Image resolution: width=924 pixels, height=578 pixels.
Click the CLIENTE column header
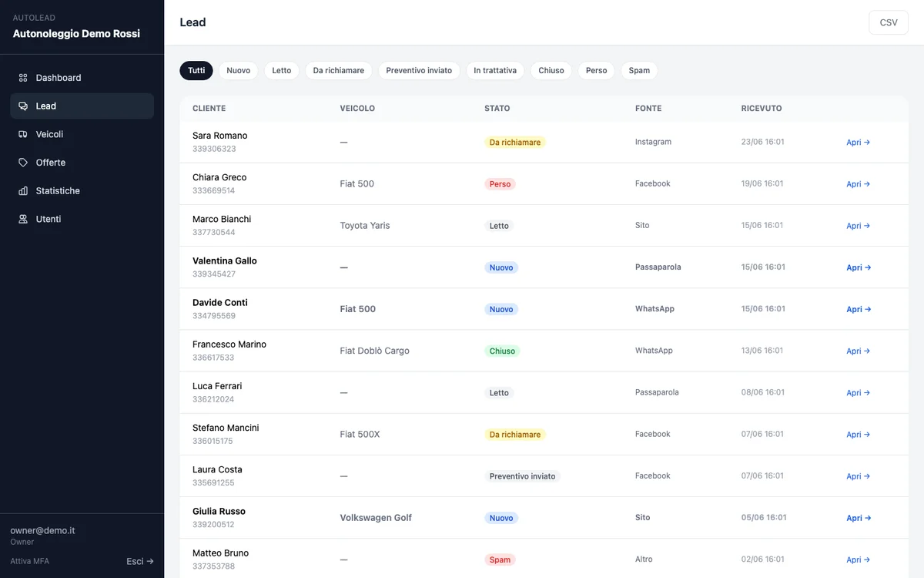pyautogui.click(x=209, y=109)
